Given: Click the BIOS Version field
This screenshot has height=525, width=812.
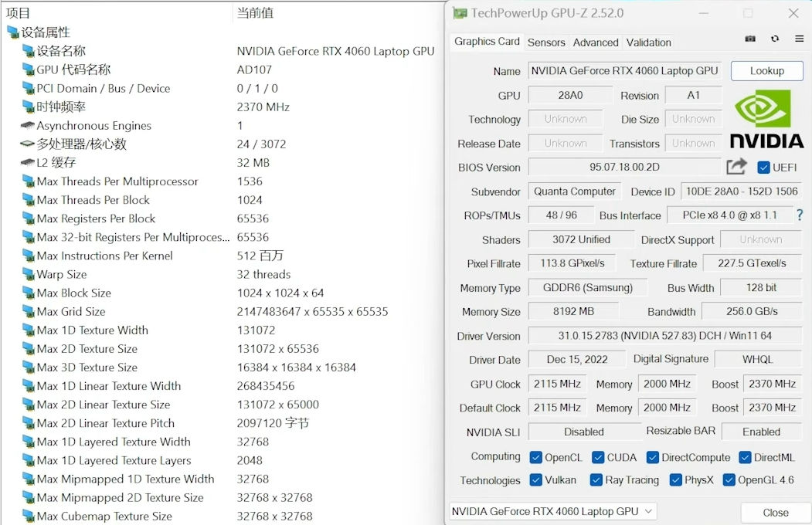Looking at the screenshot, I should (x=624, y=168).
